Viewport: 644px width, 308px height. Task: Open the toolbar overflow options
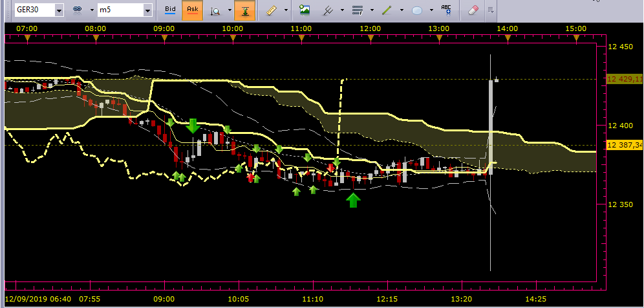[x=490, y=10]
